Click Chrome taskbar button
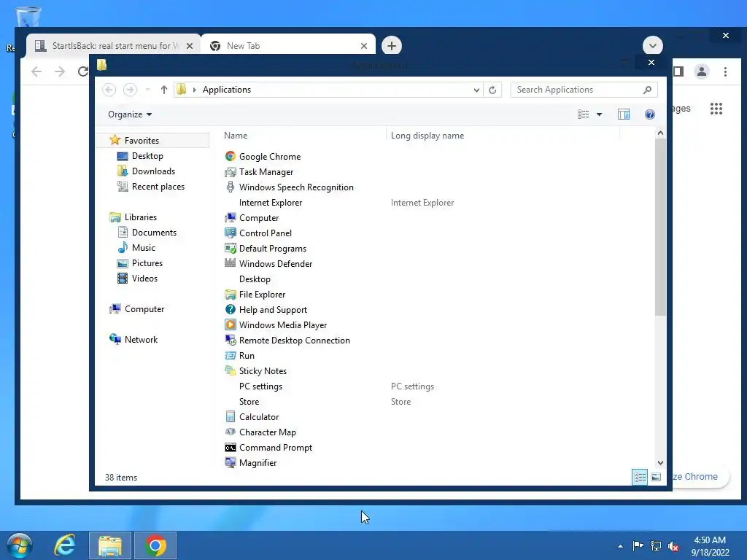Screen dimensions: 747x560 (x=155, y=545)
